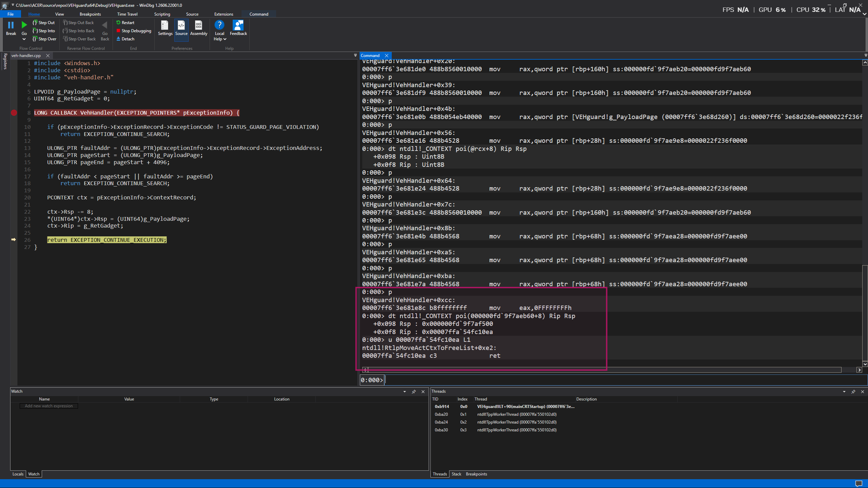Expand the Go button dropdown arrow
Screen dimensions: 868x488
point(24,39)
